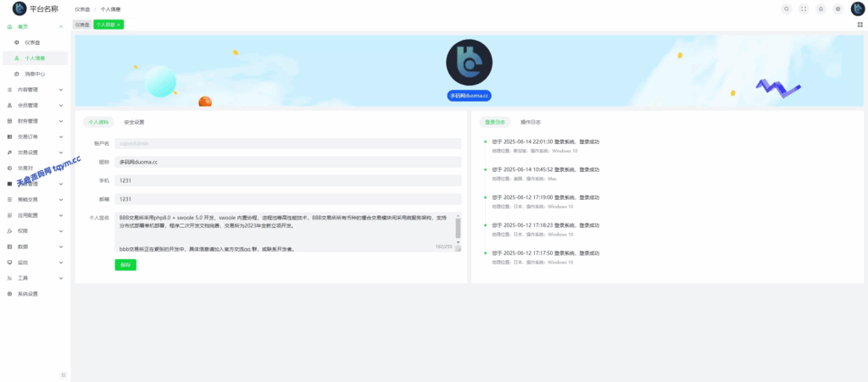Click the 策略交易 icon
The image size is (868, 382).
[x=9, y=199]
